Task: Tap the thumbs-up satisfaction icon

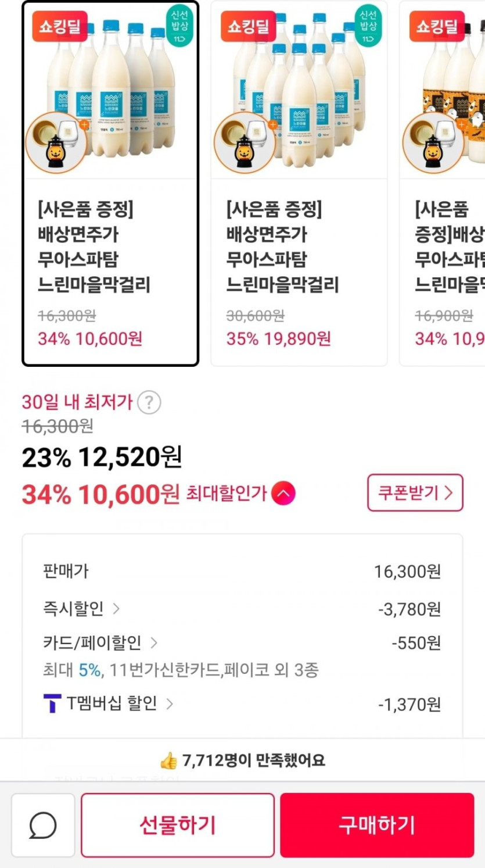Action: click(x=168, y=760)
